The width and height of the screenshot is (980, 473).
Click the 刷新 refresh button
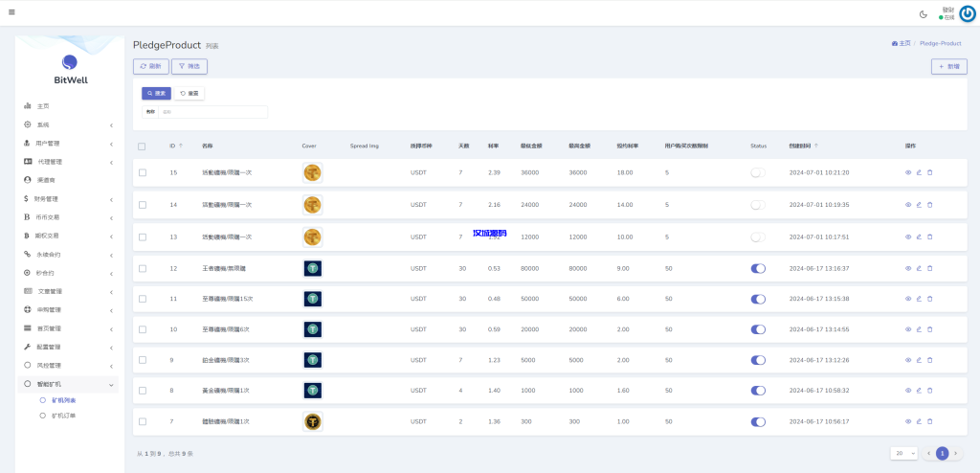coord(150,66)
